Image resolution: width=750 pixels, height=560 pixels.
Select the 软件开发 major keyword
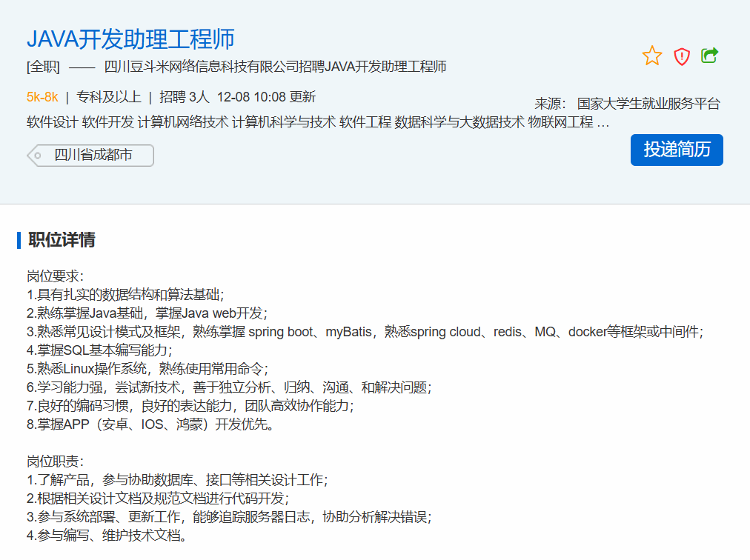[x=107, y=122]
